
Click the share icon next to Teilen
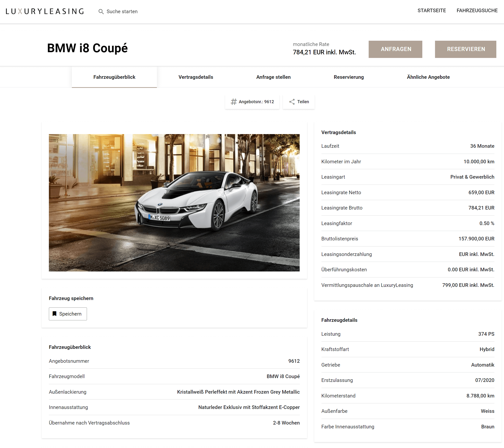pyautogui.click(x=292, y=102)
